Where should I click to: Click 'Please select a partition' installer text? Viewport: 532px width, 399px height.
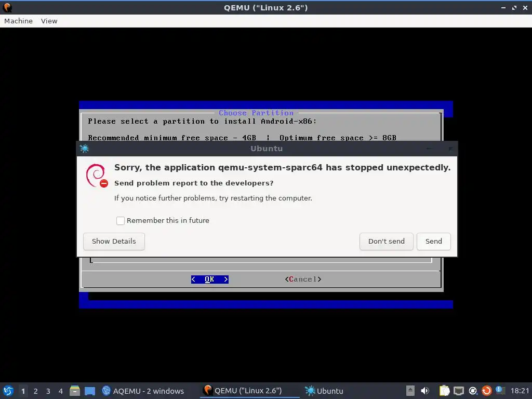[x=202, y=122]
